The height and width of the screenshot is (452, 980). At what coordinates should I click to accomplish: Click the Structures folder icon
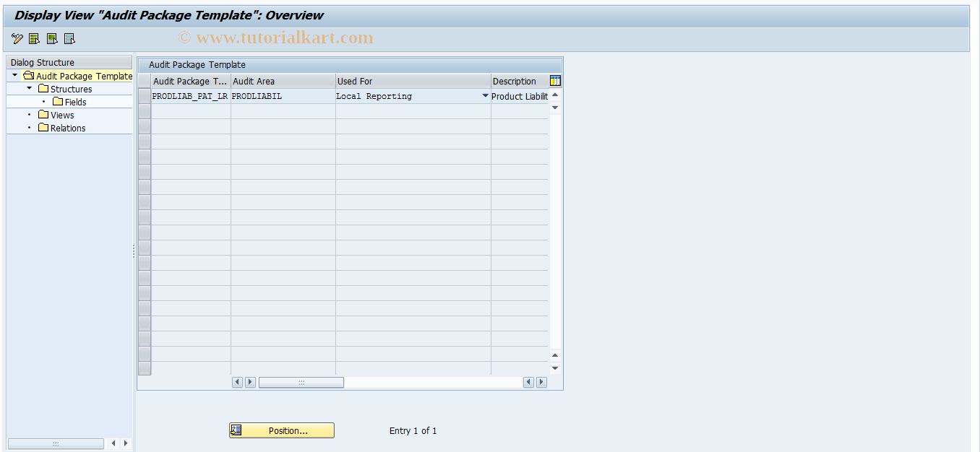coord(43,89)
